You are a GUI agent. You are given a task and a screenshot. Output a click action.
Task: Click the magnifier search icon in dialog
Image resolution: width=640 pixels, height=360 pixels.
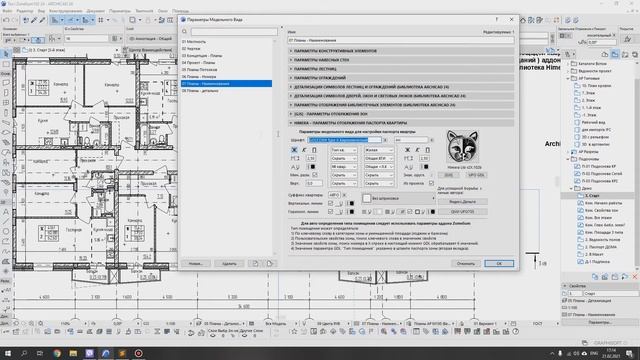coord(184,31)
